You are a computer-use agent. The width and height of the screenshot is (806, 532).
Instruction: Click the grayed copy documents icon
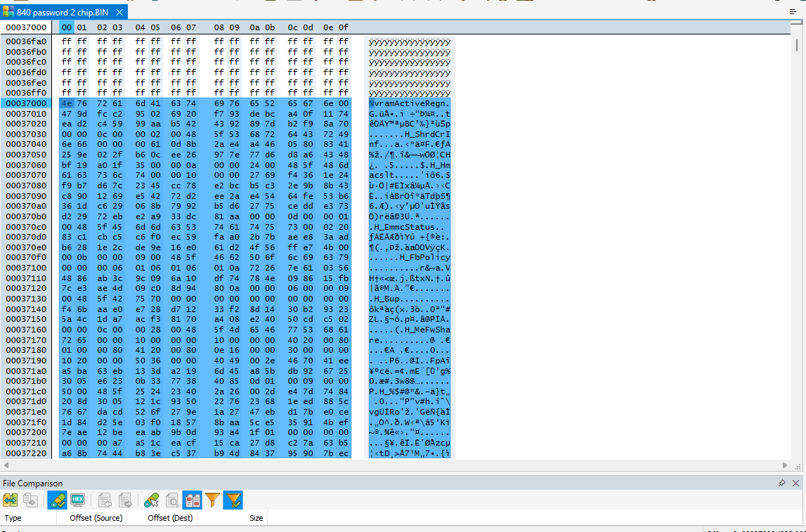point(30,500)
